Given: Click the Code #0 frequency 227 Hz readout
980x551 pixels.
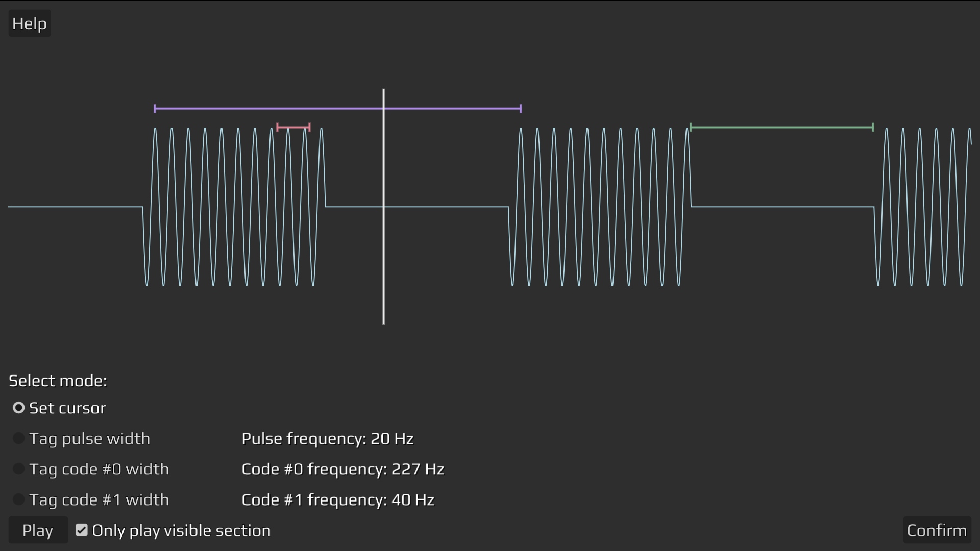Looking at the screenshot, I should pos(342,469).
